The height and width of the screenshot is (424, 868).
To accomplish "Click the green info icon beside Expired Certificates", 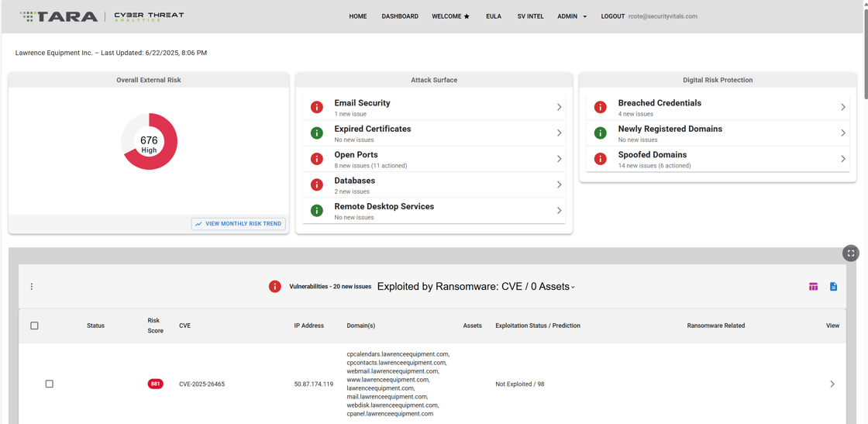I will [x=317, y=133].
